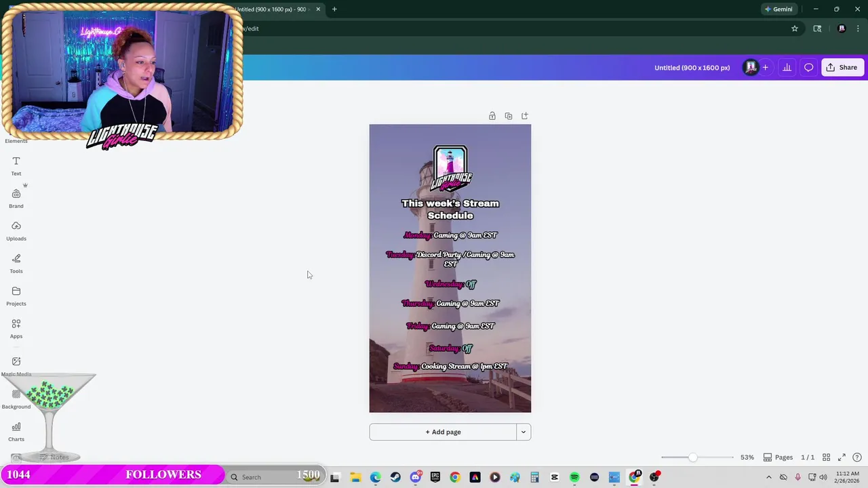Open the Apps panel in sidebar

[x=16, y=328]
